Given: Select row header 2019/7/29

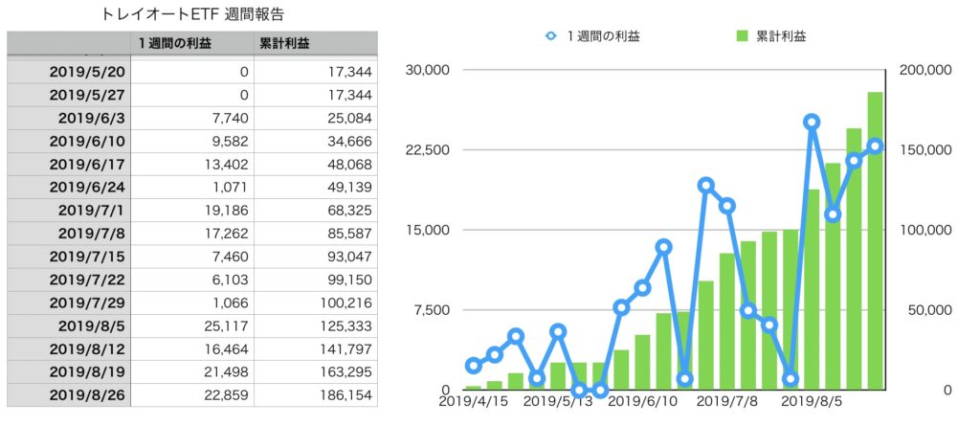Looking at the screenshot, I should [x=69, y=303].
